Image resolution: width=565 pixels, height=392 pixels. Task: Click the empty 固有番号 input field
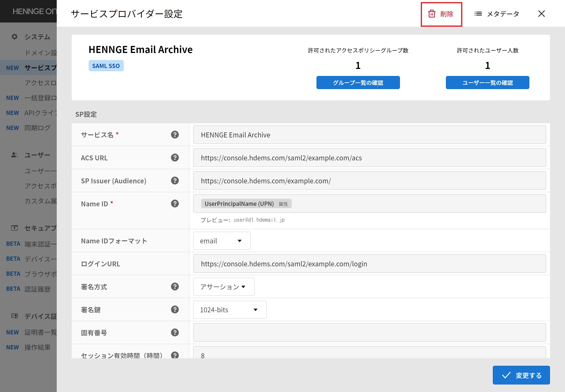(369, 332)
